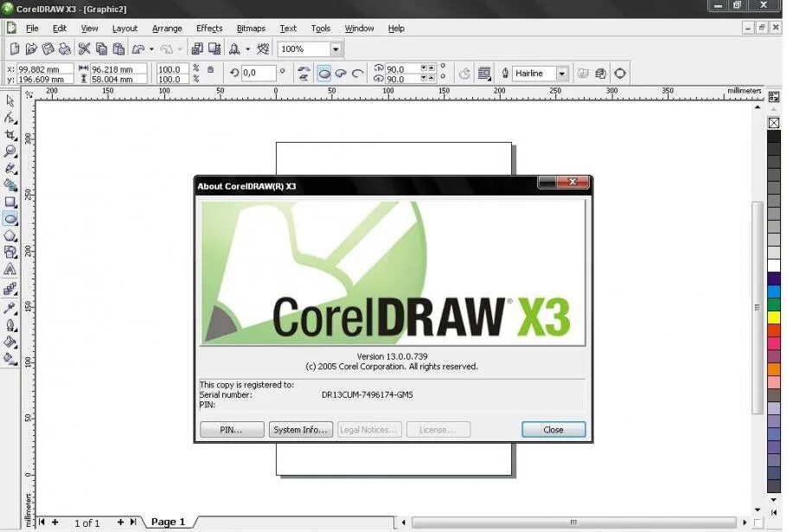Add page after with right plus
Image resolution: width=787 pixels, height=532 pixels.
pyautogui.click(x=120, y=522)
